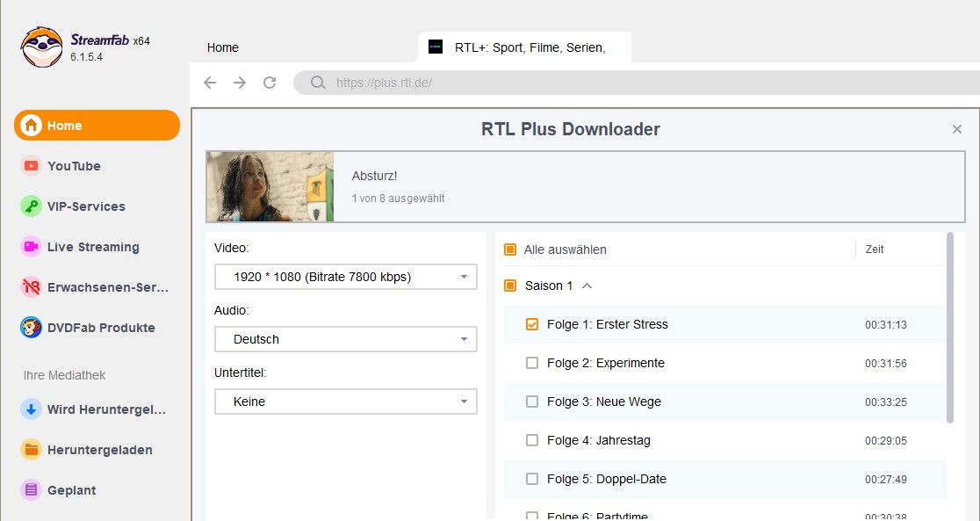980x521 pixels.
Task: Click the browser reload icon
Action: coord(270,83)
